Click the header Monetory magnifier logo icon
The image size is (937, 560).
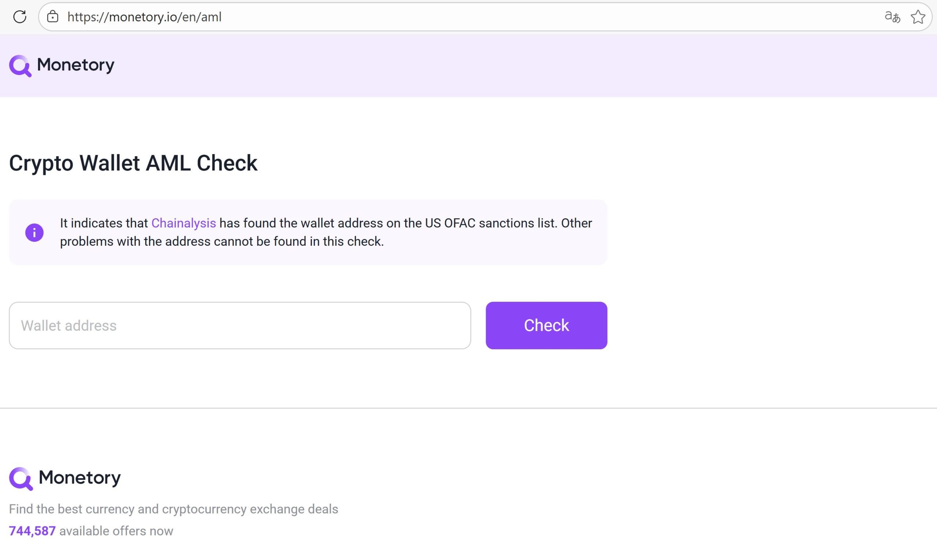(x=20, y=66)
